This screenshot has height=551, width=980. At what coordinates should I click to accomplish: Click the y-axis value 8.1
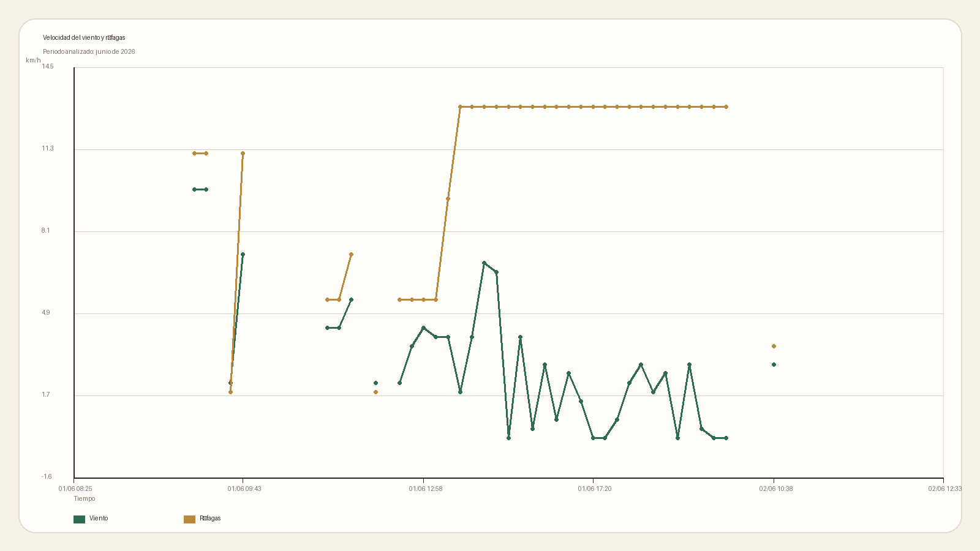tap(46, 231)
